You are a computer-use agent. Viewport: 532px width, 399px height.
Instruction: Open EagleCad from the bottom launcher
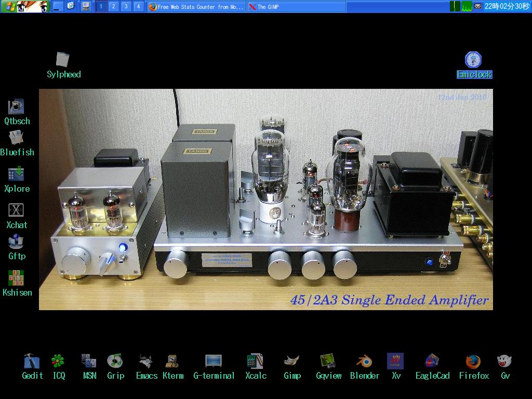click(x=432, y=361)
